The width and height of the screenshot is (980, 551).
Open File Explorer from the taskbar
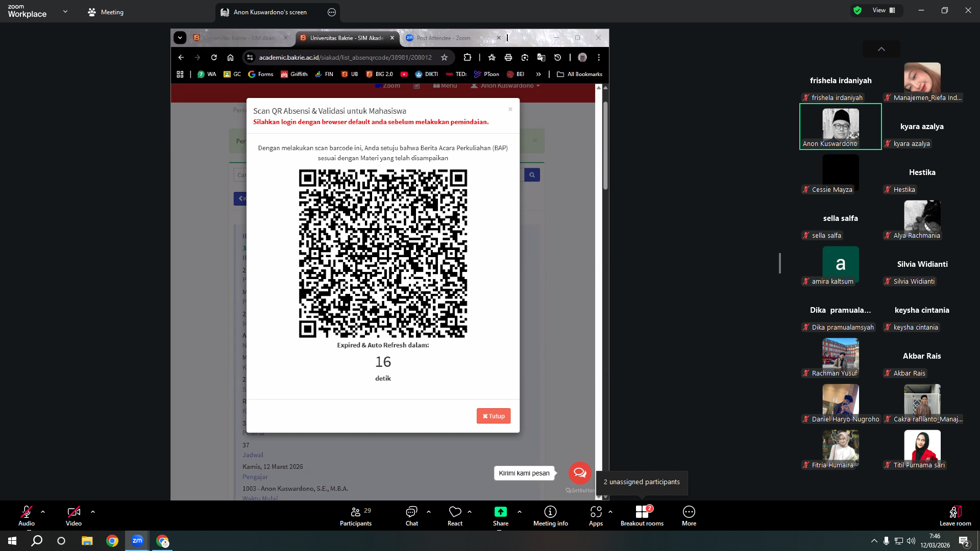point(87,541)
